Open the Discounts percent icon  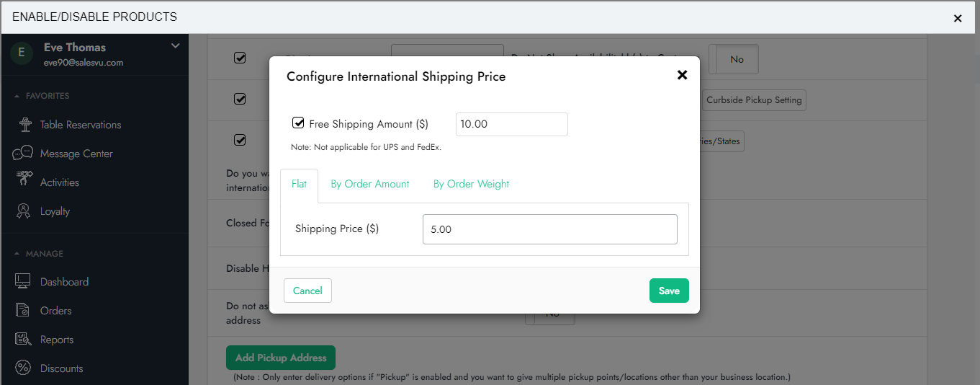[23, 368]
